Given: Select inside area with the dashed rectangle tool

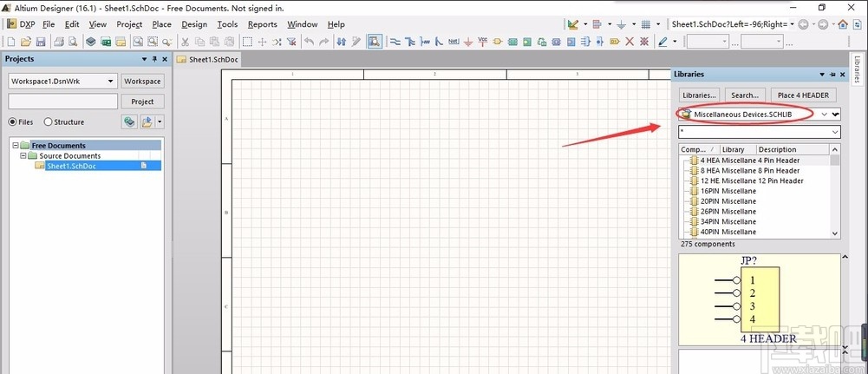Looking at the screenshot, I should pyautogui.click(x=247, y=42).
